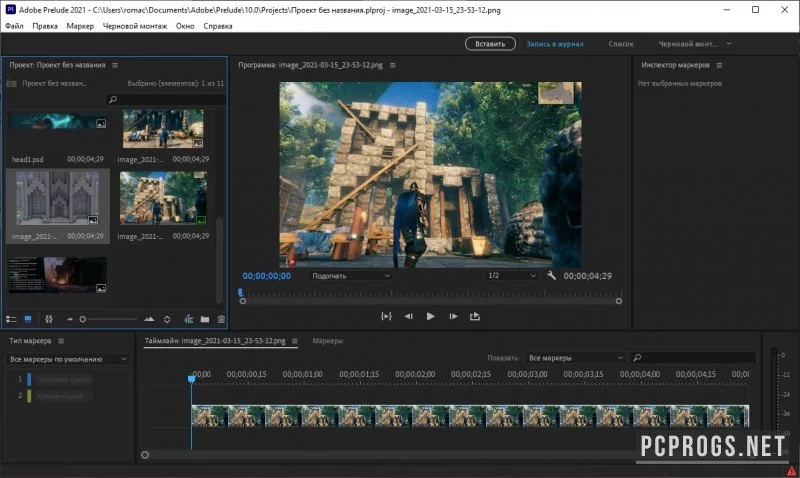Open the monitor wrench settings icon
800x478 pixels.
[551, 275]
